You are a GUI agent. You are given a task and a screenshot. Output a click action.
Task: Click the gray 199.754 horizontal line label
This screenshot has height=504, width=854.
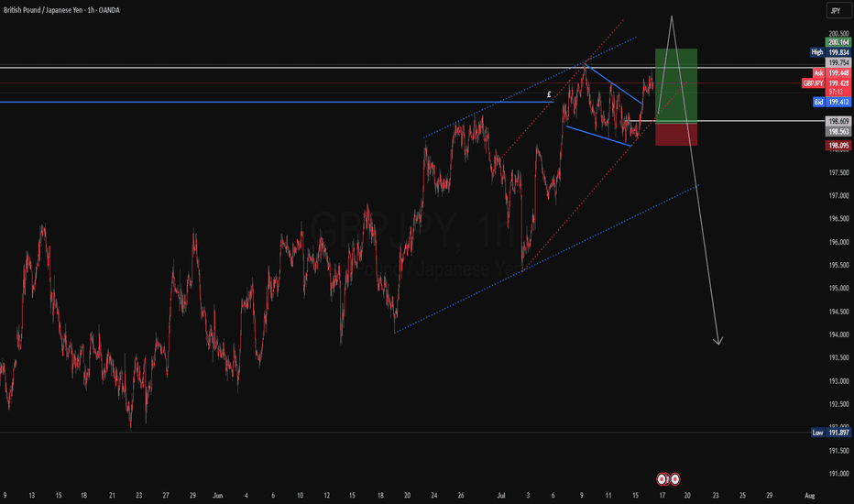pos(838,62)
